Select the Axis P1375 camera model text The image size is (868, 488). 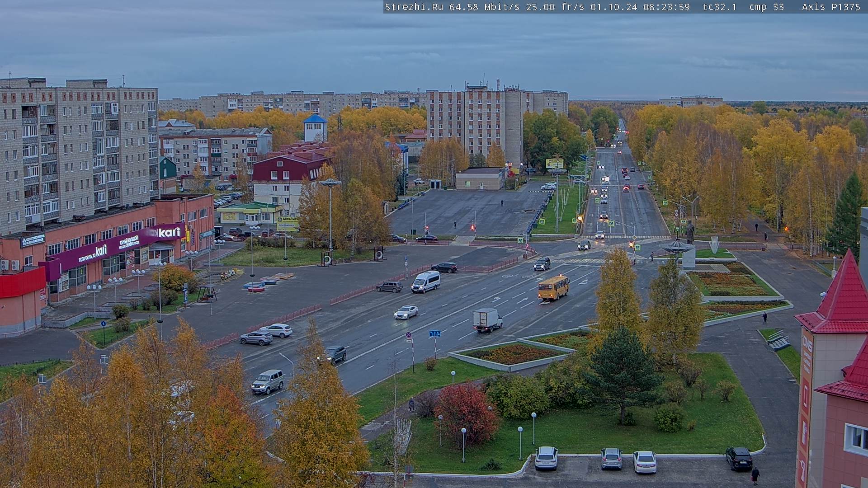coord(831,7)
